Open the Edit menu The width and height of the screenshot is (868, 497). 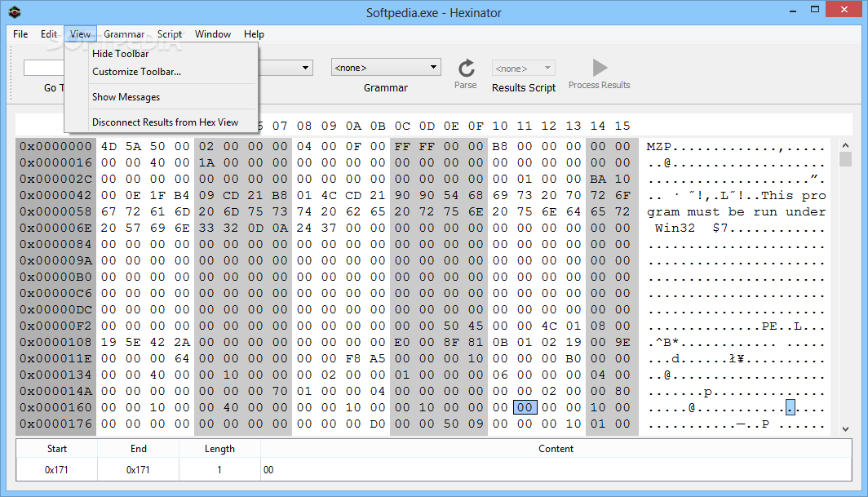49,33
